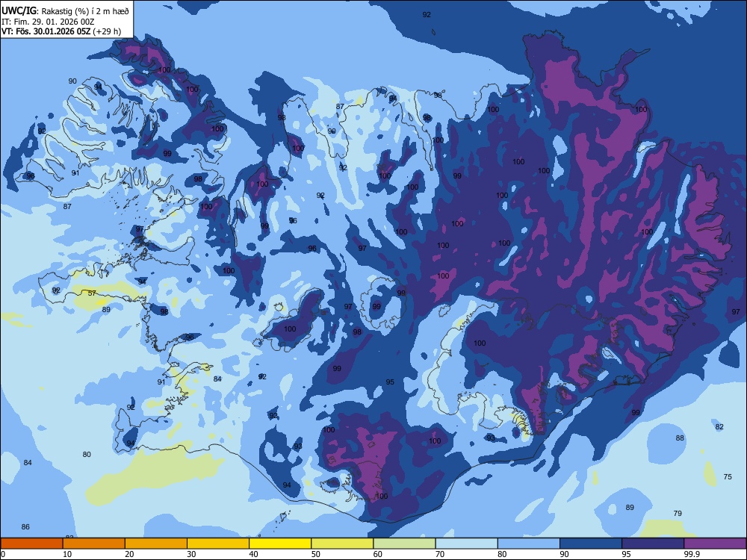Pick the 40–50 bright yellow legend swatch

click(280, 544)
